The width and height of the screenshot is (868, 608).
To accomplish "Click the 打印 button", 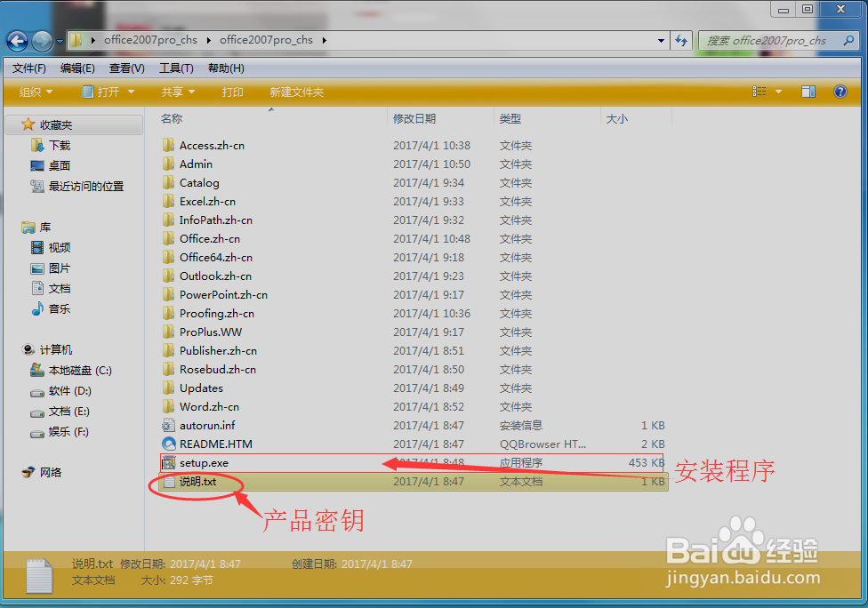I will (232, 92).
